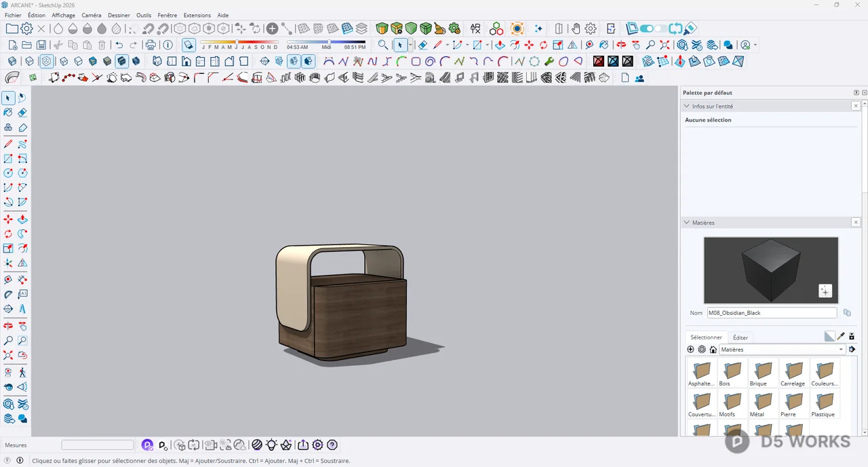Select the Paint Bucket tool in left toolbar
Screen dimensions: 868x467
(8, 113)
